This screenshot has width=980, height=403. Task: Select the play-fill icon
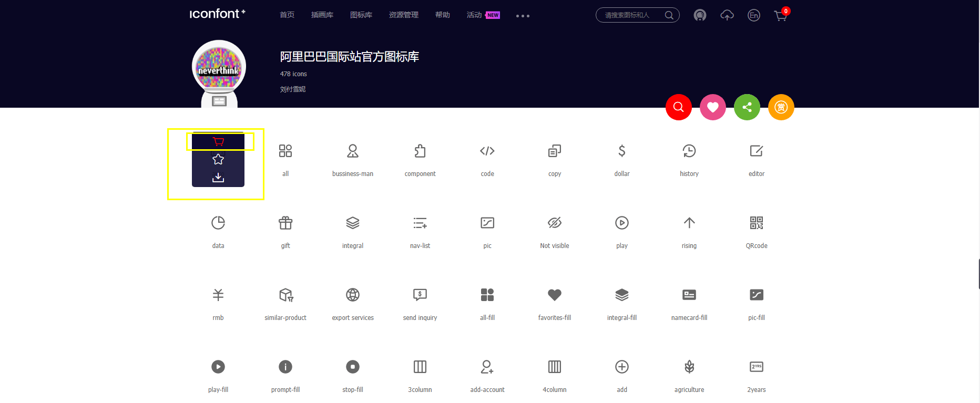(218, 367)
